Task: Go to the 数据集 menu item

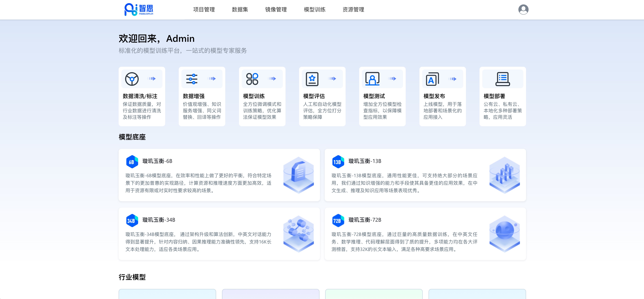Action: pos(240,10)
